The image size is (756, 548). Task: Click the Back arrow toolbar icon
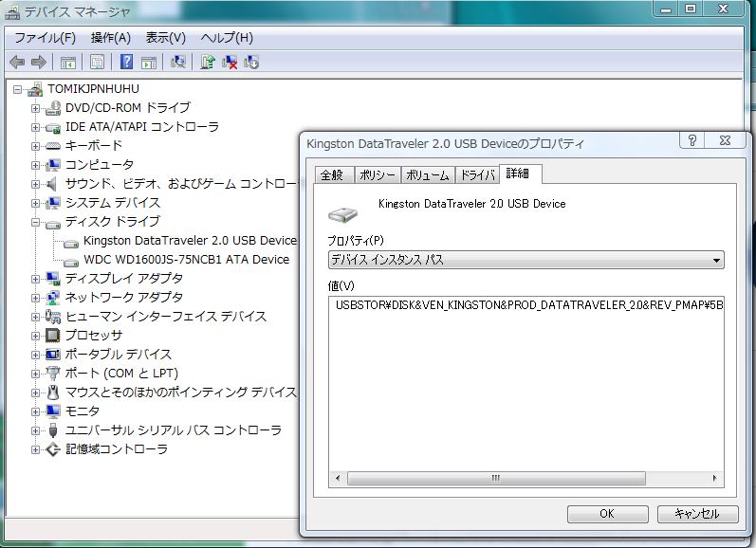point(17,63)
